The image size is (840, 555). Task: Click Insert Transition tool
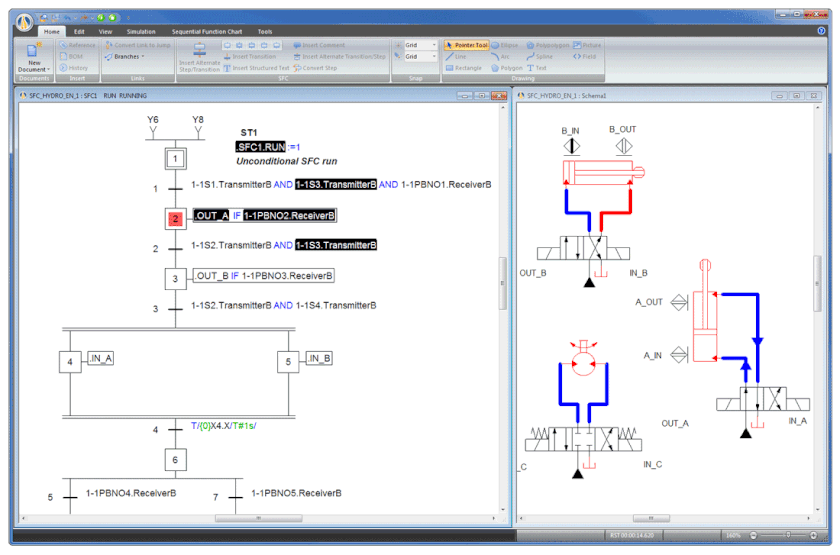click(x=250, y=56)
